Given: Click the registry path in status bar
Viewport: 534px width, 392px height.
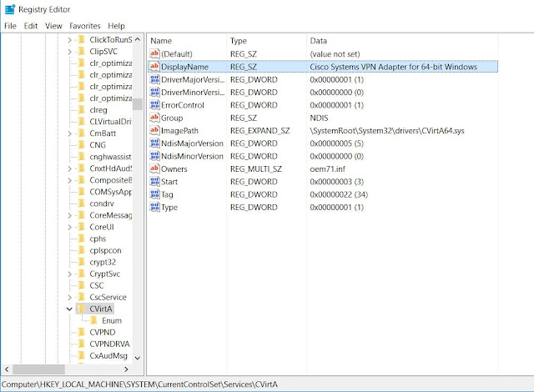Looking at the screenshot, I should [139, 384].
